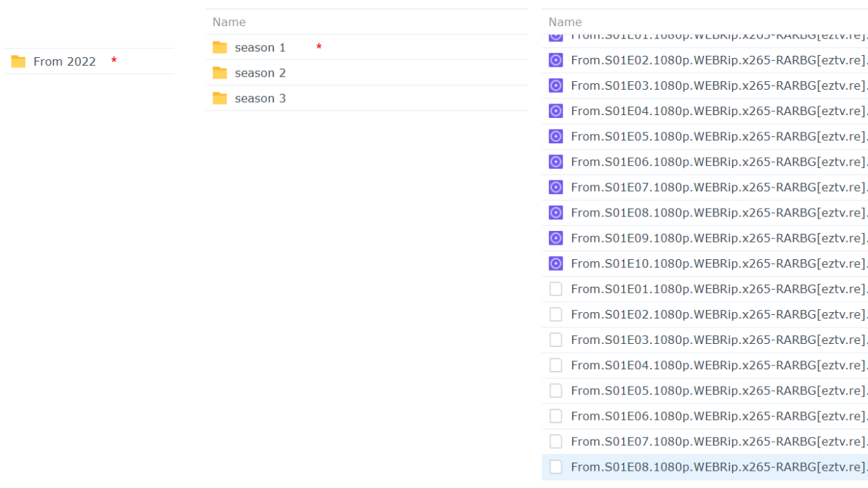Click blank document icon of From.S01E07 file

pos(556,441)
